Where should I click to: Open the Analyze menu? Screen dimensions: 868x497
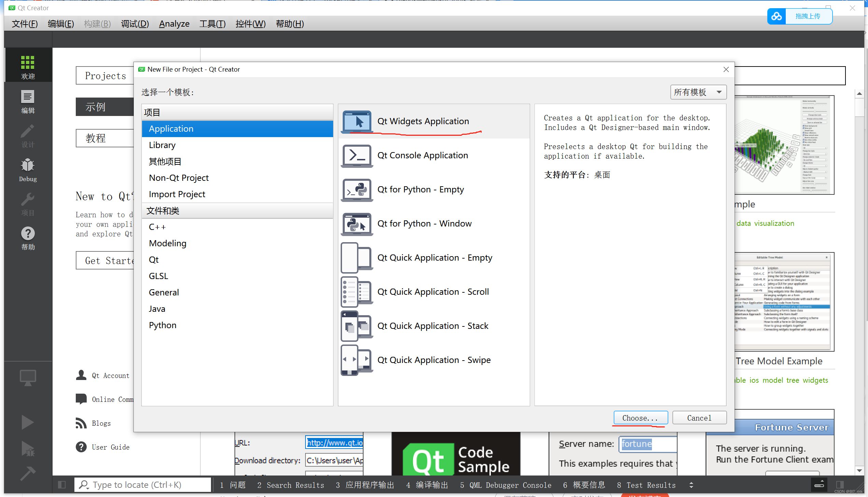tap(174, 24)
